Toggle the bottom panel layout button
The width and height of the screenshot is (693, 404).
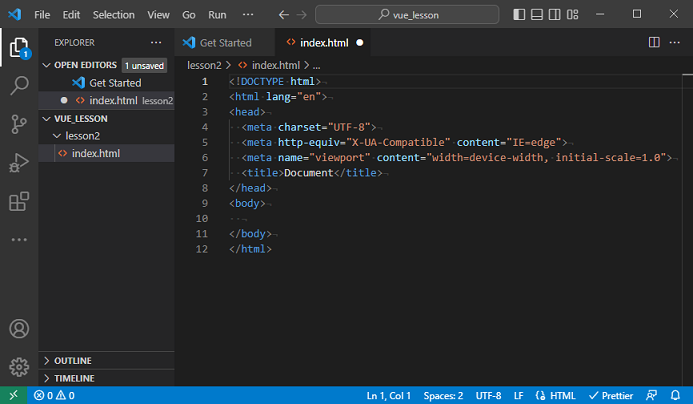537,15
